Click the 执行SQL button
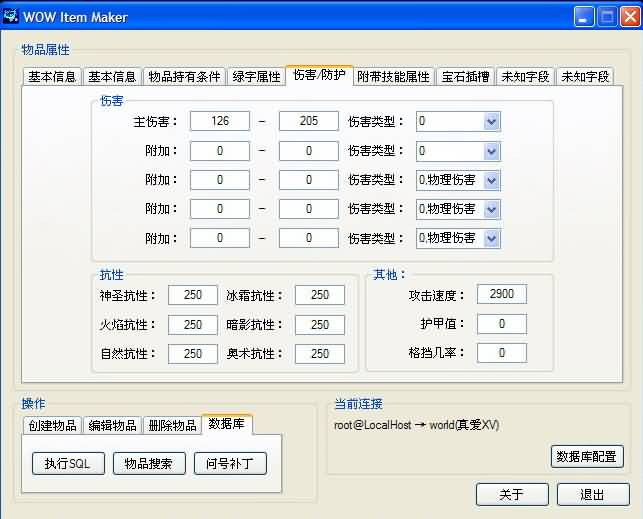This screenshot has width=643, height=519. pyautogui.click(x=68, y=464)
